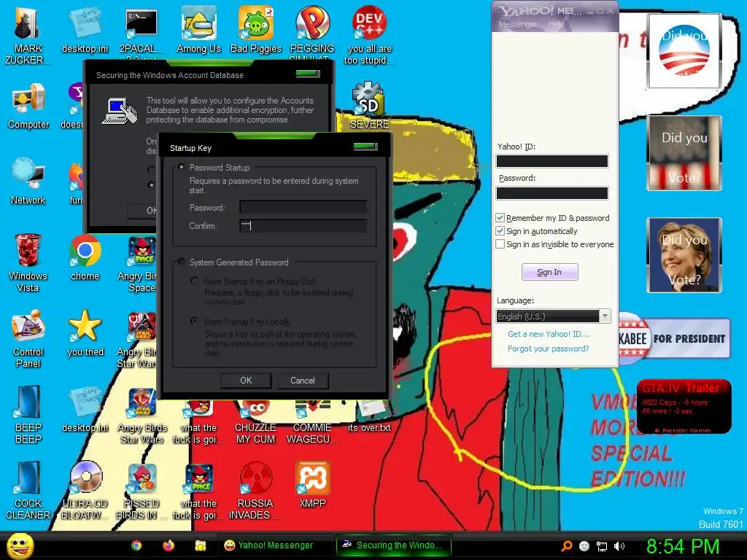
Task: Open the PEGGING SIMULAT shortcut icon
Action: (x=312, y=35)
